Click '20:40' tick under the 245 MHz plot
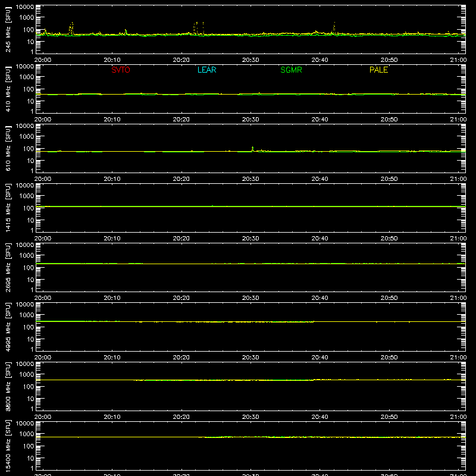 click(x=320, y=60)
